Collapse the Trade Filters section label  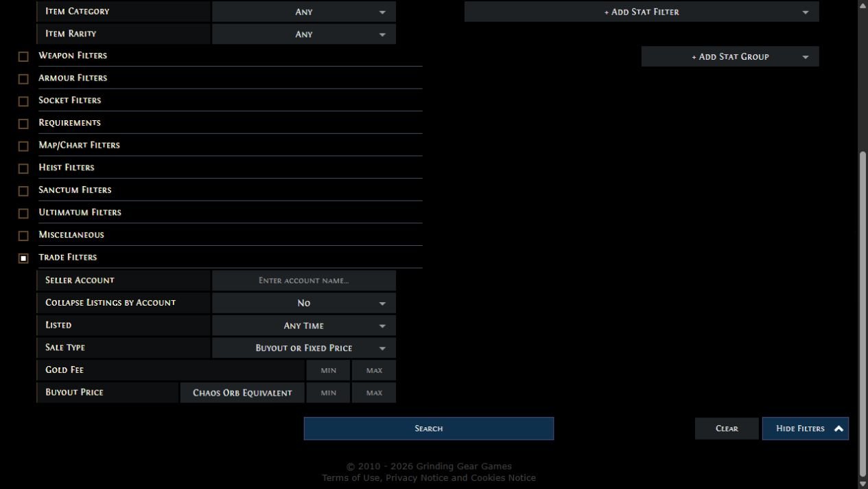pos(68,257)
